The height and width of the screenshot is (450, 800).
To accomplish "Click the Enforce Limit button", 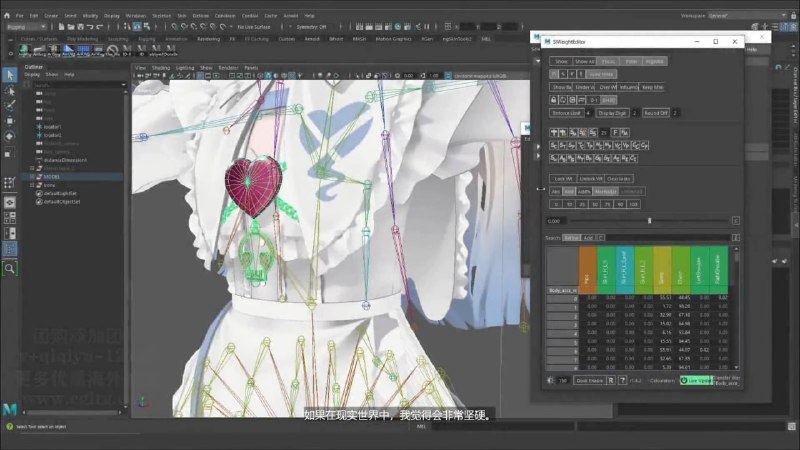I will 567,113.
